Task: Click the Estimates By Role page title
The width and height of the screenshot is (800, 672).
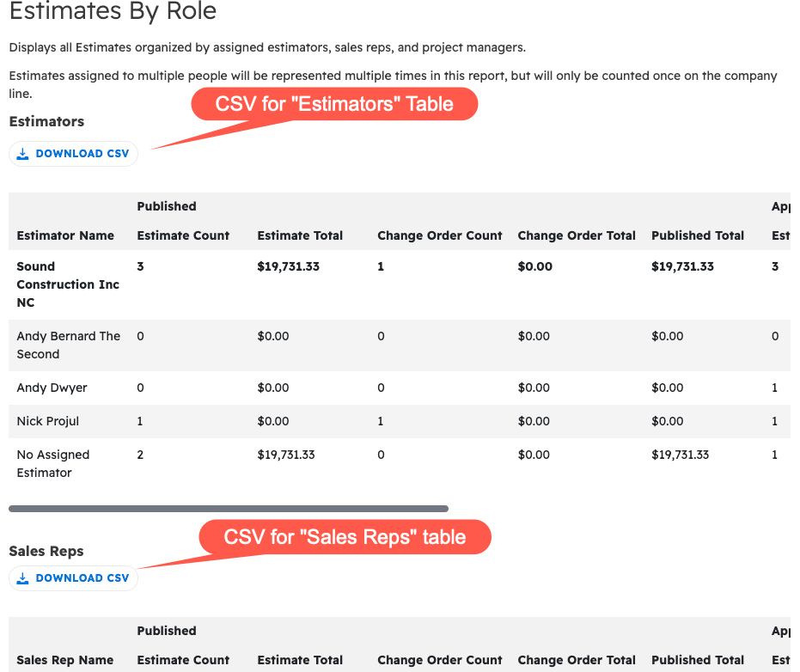Action: click(113, 12)
